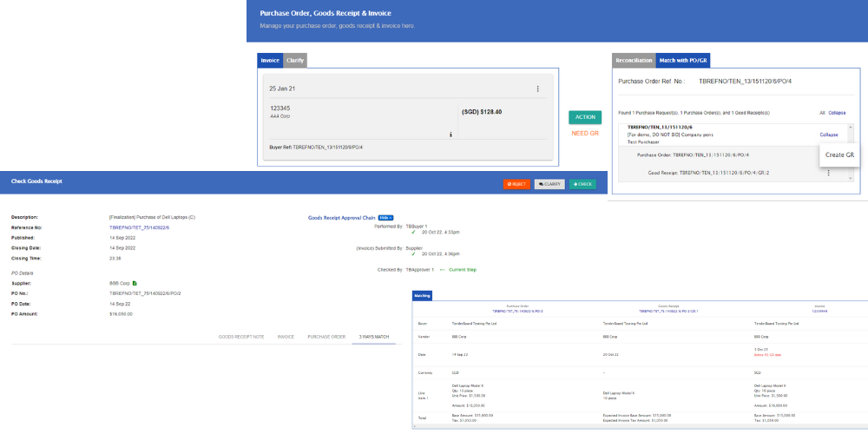
Task: Click the Closing Time value 23:38
Action: (x=115, y=259)
